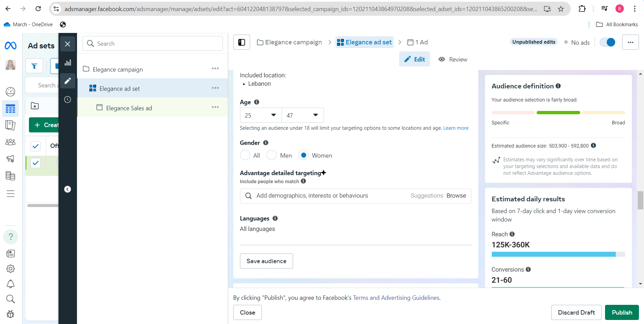
Task: Close the editing pane with X icon
Action: 68,44
